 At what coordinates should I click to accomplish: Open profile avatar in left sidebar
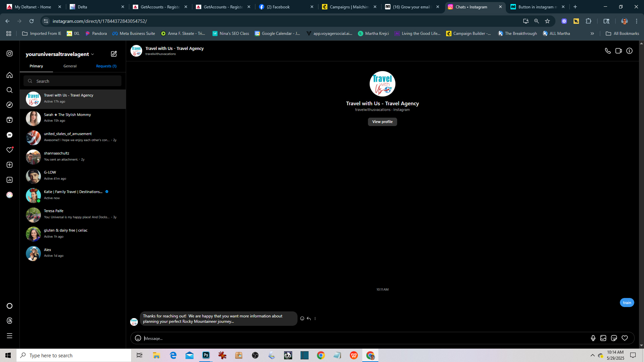(x=9, y=195)
